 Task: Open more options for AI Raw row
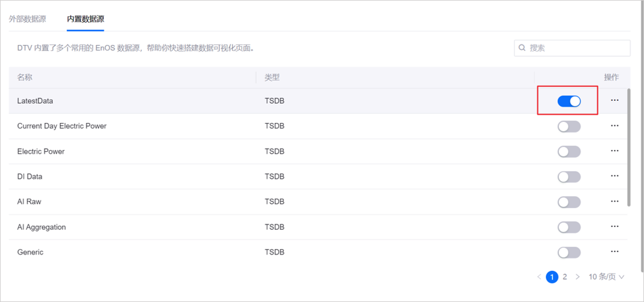[614, 201]
